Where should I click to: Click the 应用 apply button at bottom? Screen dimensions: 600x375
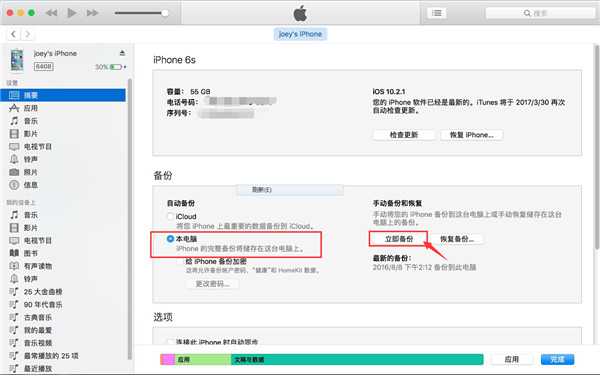[x=512, y=359]
